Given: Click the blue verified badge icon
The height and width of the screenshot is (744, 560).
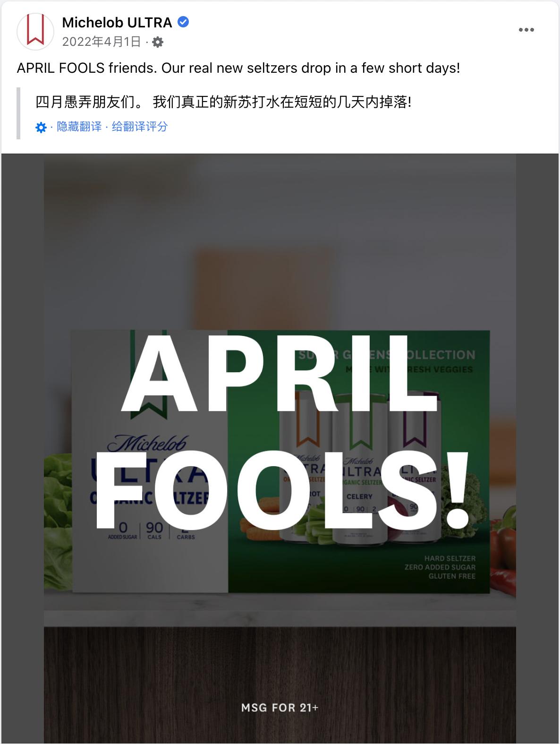Looking at the screenshot, I should 183,22.
